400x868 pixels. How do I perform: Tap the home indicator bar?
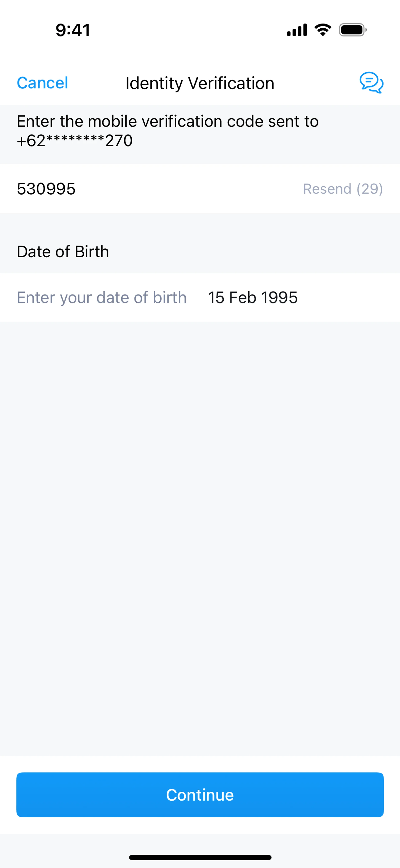[x=200, y=857]
